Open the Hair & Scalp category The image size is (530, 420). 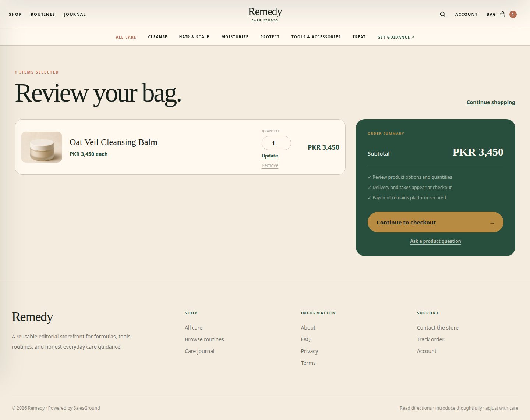(194, 37)
